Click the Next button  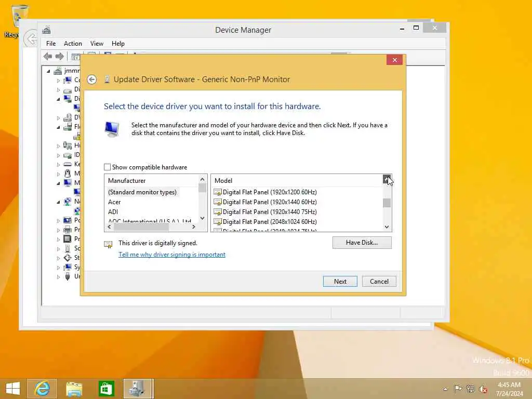point(340,281)
